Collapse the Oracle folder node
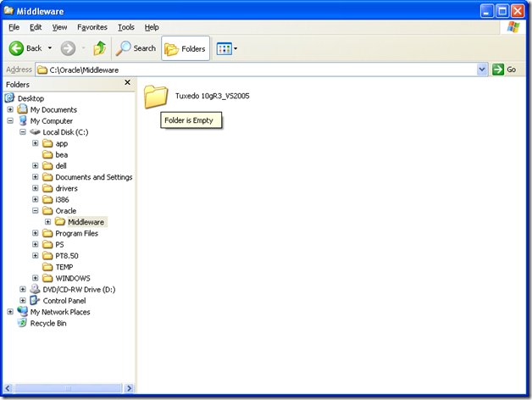The height and width of the screenshot is (400, 532). click(36, 211)
